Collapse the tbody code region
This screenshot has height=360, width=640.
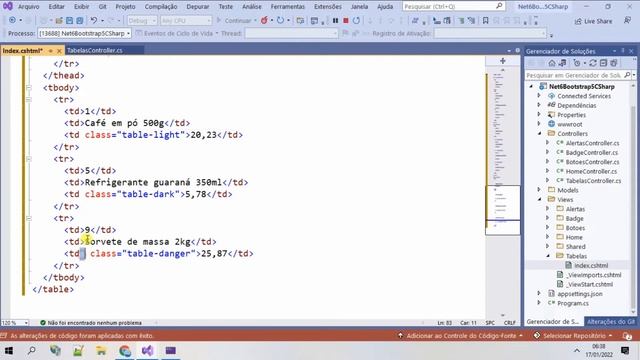pyautogui.click(x=29, y=87)
